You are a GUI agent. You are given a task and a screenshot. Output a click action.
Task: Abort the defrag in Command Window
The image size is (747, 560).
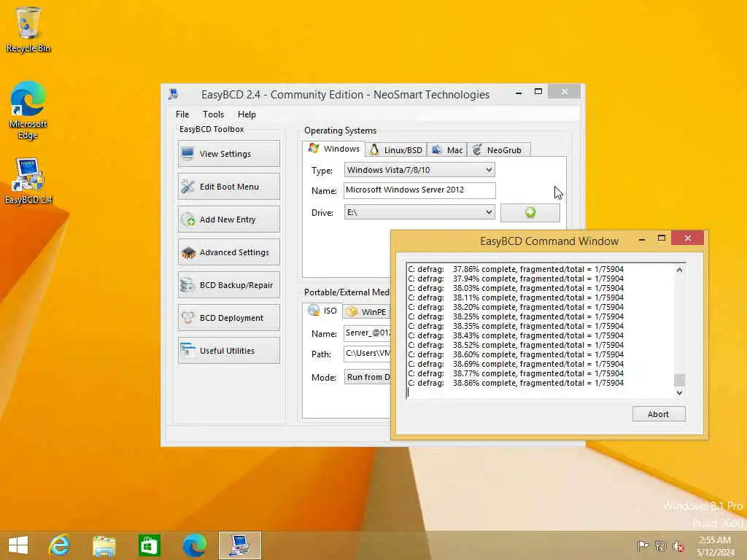pyautogui.click(x=659, y=414)
